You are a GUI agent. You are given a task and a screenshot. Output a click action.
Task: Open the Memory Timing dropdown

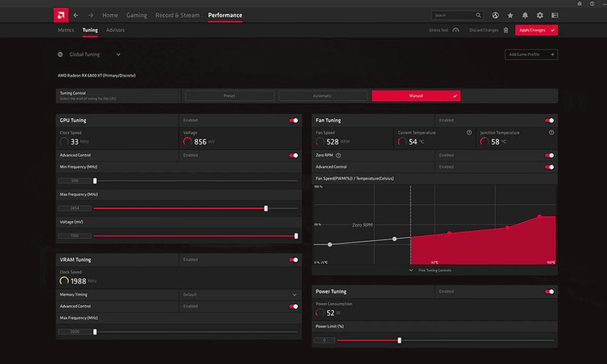[x=294, y=294]
